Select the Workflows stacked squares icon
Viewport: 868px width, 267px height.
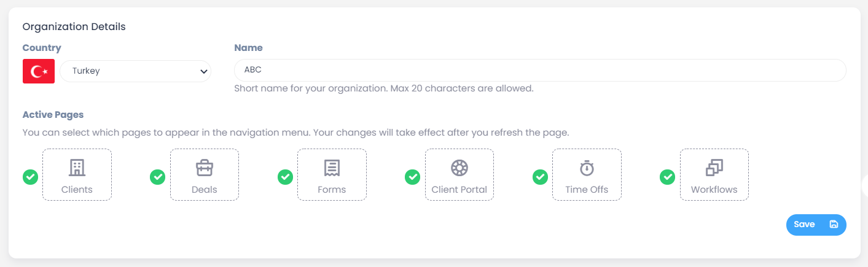(714, 168)
